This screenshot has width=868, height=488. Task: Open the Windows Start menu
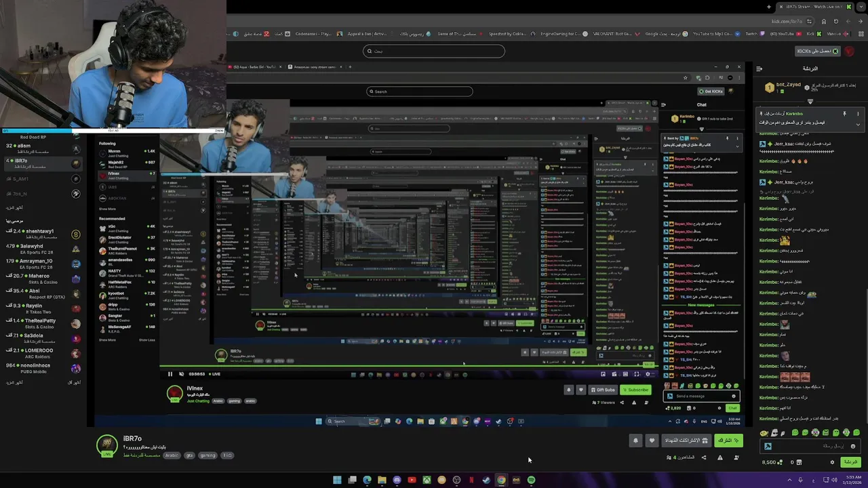click(x=337, y=480)
